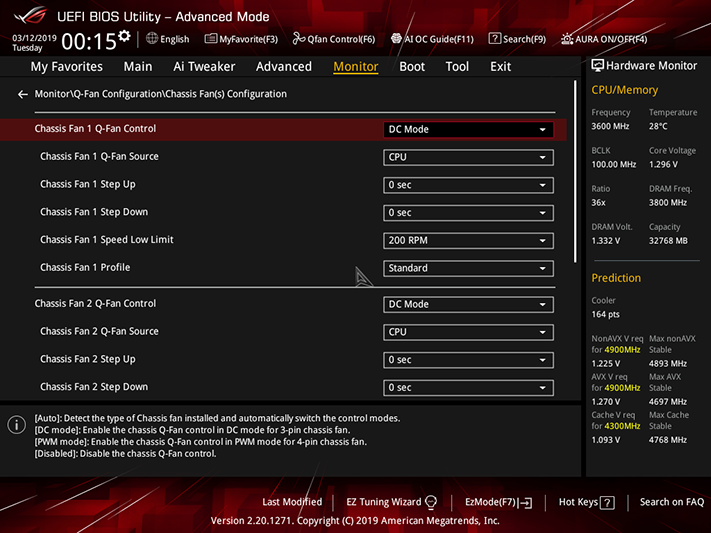Click the ROG logo icon
This screenshot has width=711, height=533.
tap(30, 15)
